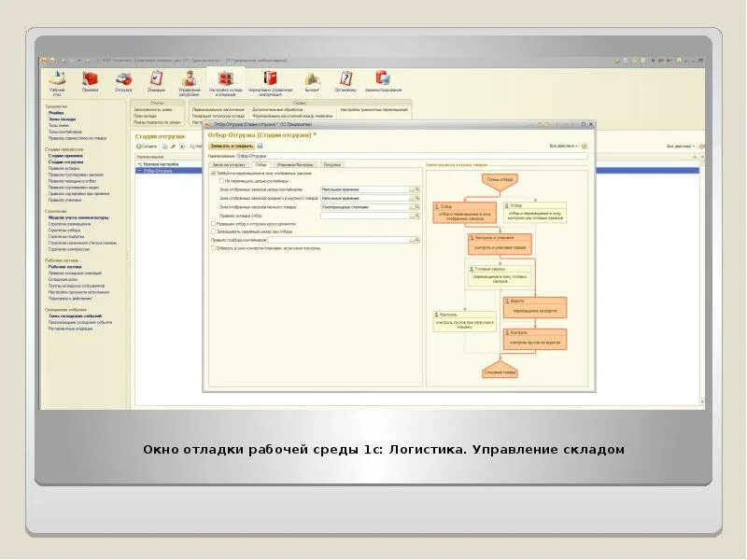Toggle Отбирать в зону контроля/упаковки checkbox
The image size is (747, 560).
pos(214,248)
